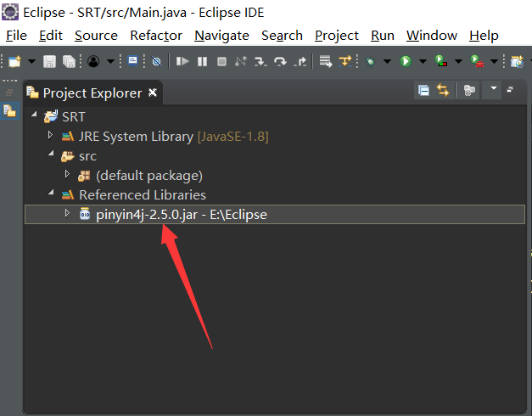Click the Disconnect debug icon
This screenshot has width=532, height=416.
pyautogui.click(x=241, y=61)
